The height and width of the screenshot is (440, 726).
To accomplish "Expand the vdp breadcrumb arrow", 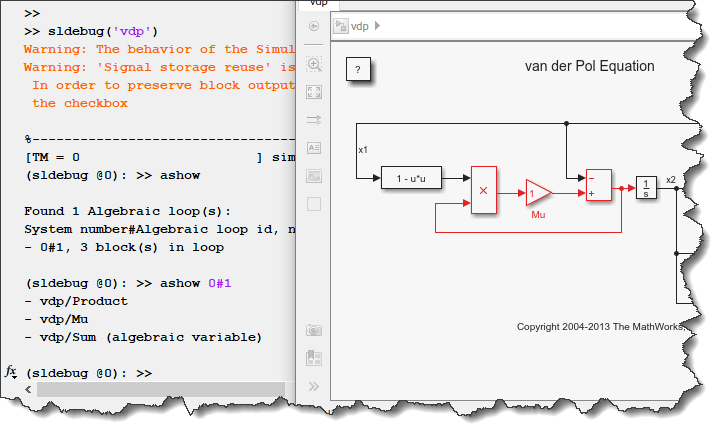I will click(377, 26).
